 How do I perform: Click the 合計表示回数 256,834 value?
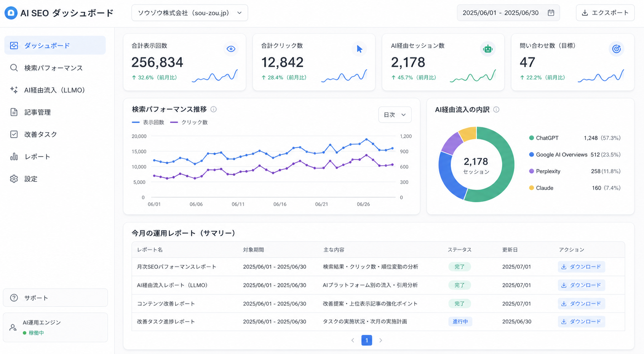[x=157, y=62]
